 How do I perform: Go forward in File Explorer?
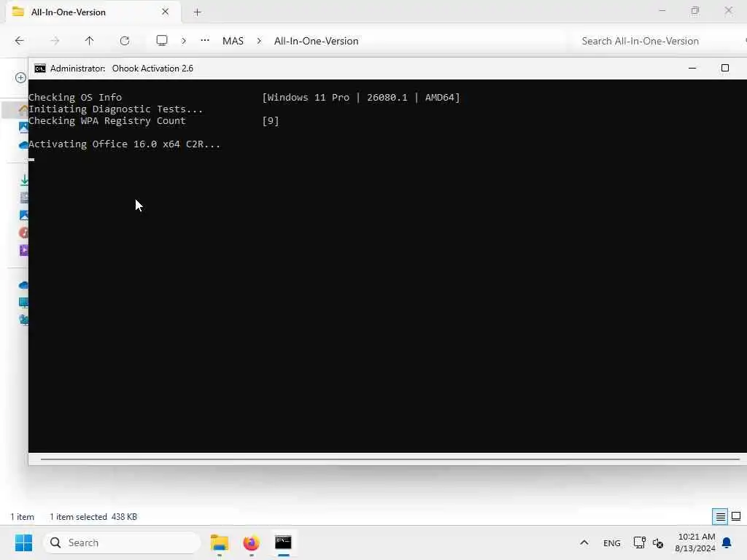[x=55, y=41]
